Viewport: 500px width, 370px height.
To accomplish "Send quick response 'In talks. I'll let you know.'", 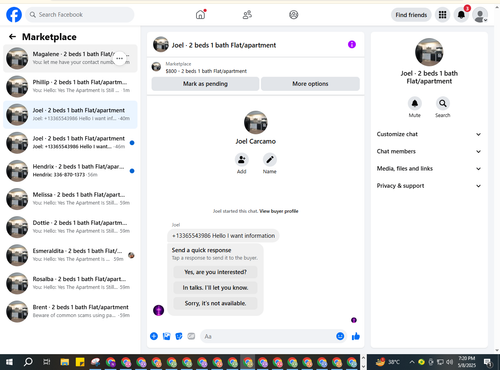I will [x=215, y=288].
